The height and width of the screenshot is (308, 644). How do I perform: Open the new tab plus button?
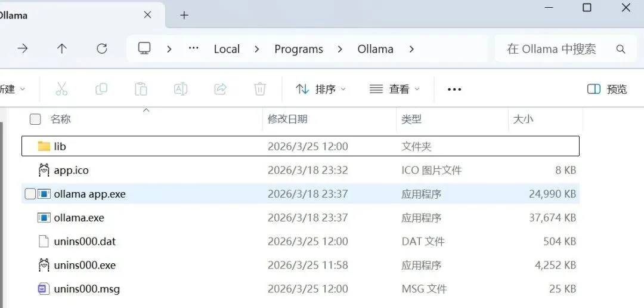coord(184,15)
